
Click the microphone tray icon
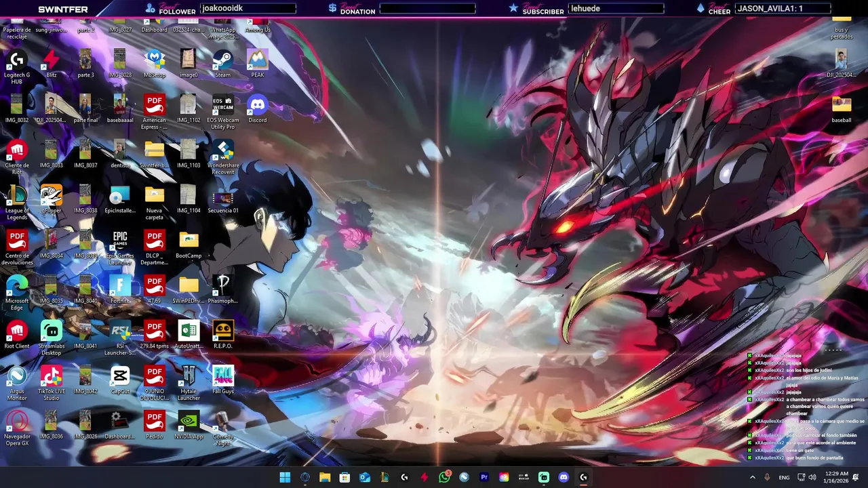tap(767, 477)
